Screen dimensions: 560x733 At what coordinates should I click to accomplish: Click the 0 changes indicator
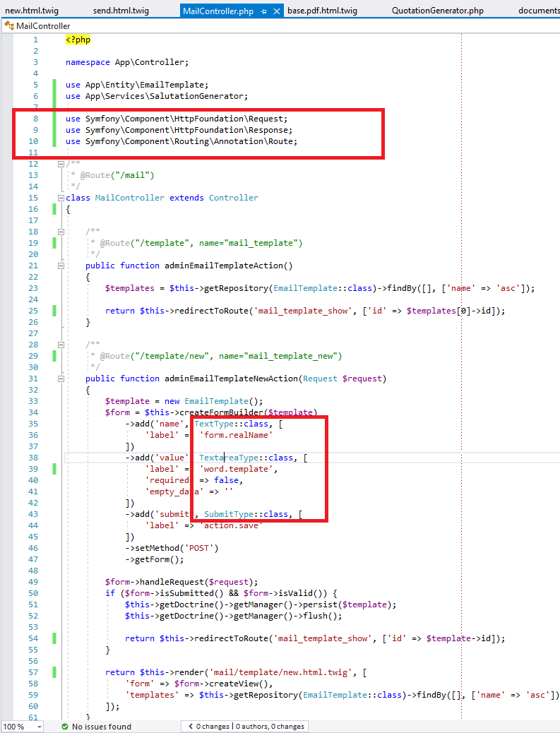(x=213, y=726)
